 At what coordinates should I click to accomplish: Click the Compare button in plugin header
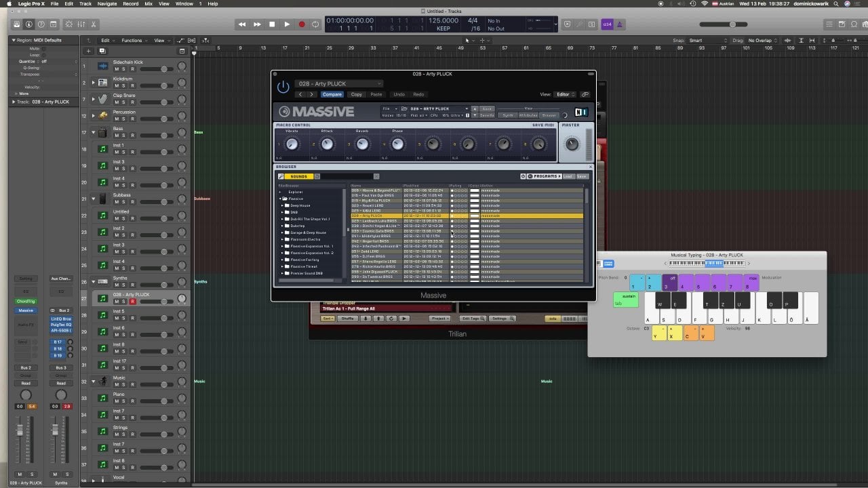click(332, 94)
